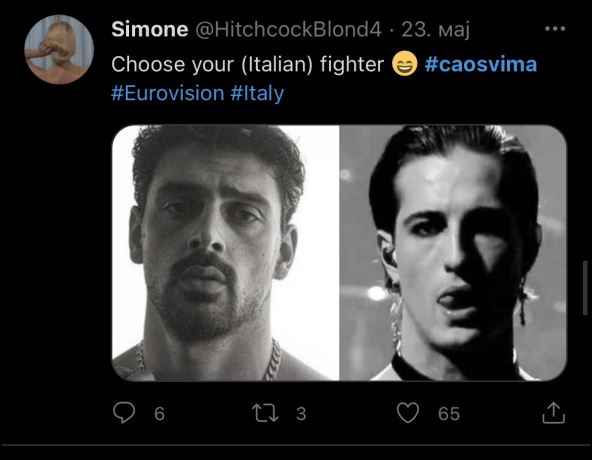This screenshot has width=592, height=460.
Task: Tap the reply count 6
Action: [159, 414]
